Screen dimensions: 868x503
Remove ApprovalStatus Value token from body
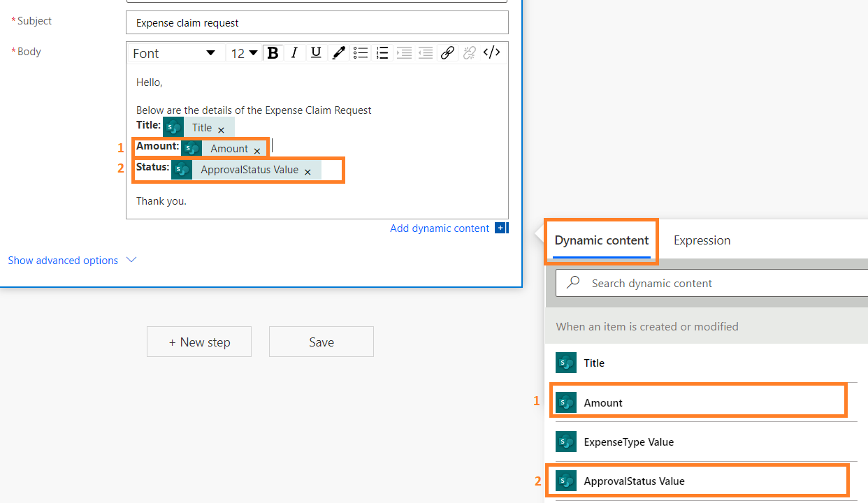coord(308,171)
